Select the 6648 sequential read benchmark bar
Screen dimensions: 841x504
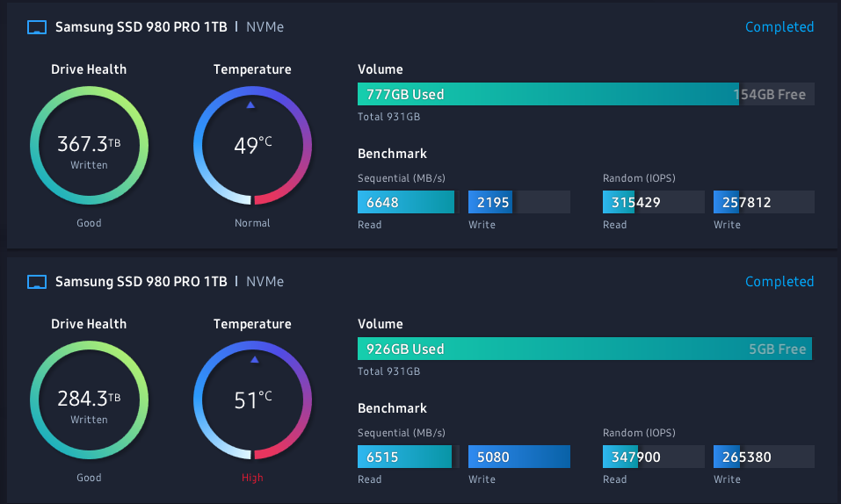[x=406, y=203]
